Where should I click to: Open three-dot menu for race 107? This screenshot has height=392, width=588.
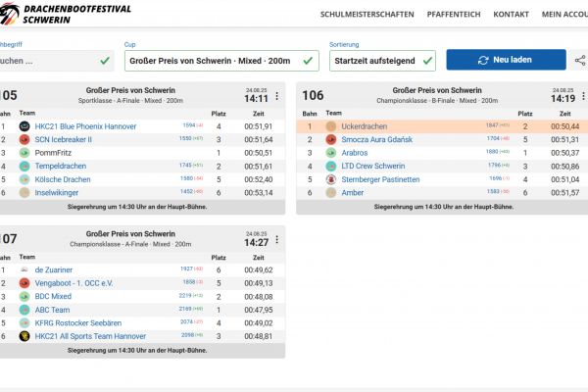(276, 240)
